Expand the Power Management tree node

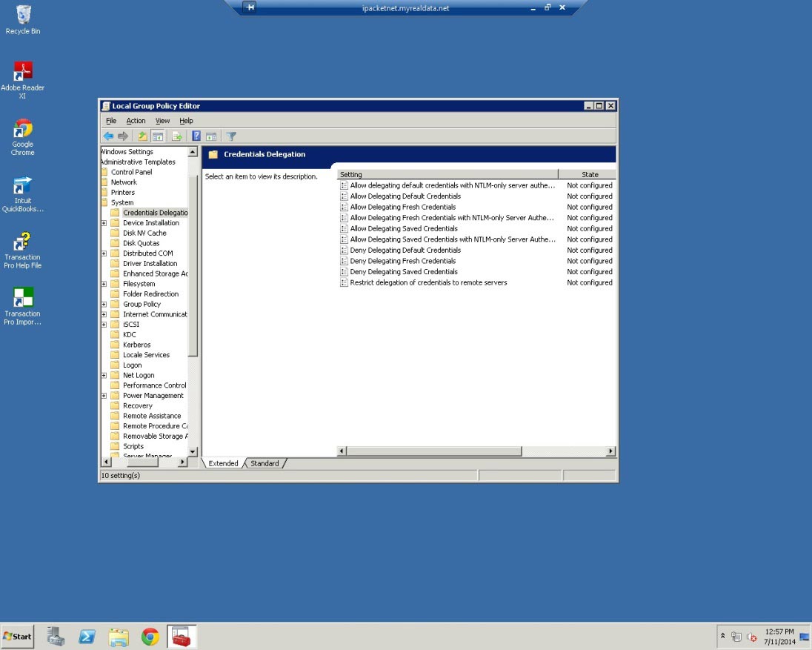pyautogui.click(x=104, y=396)
